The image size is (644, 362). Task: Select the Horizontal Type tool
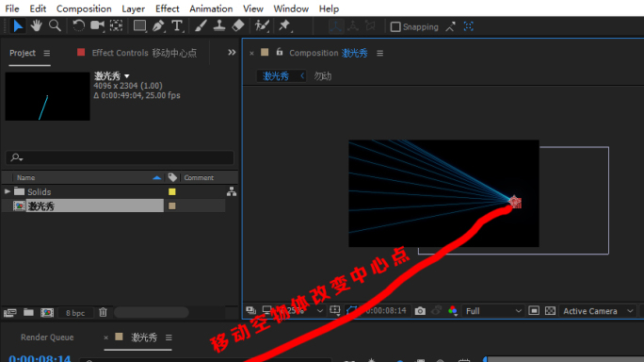coord(177,25)
